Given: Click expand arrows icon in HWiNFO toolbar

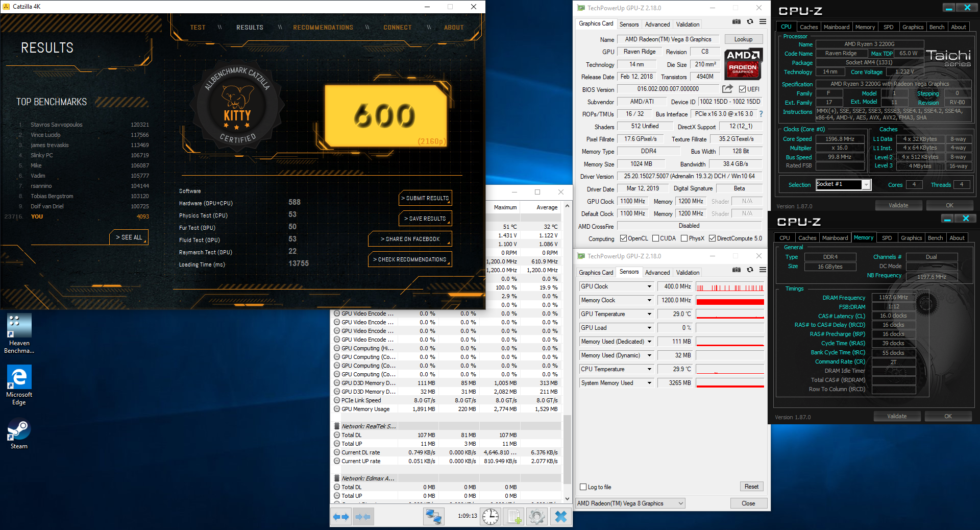Looking at the screenshot, I should tap(341, 517).
